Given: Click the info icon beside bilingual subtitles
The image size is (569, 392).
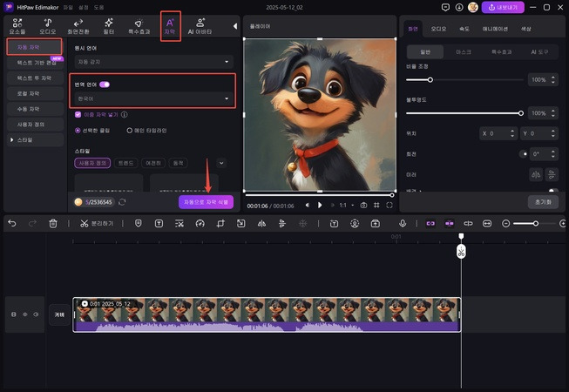Looking at the screenshot, I should coord(125,115).
